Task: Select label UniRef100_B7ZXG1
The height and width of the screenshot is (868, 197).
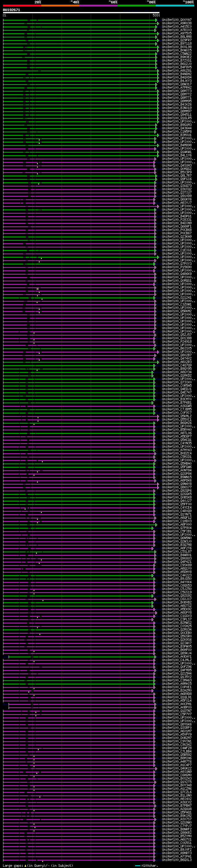Action: pyautogui.click(x=177, y=61)
